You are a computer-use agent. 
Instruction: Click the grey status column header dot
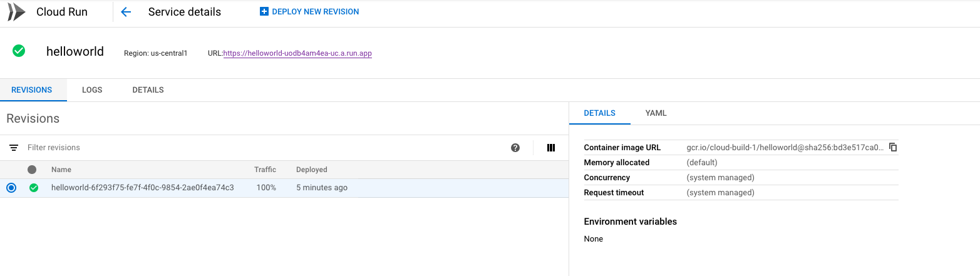33,170
